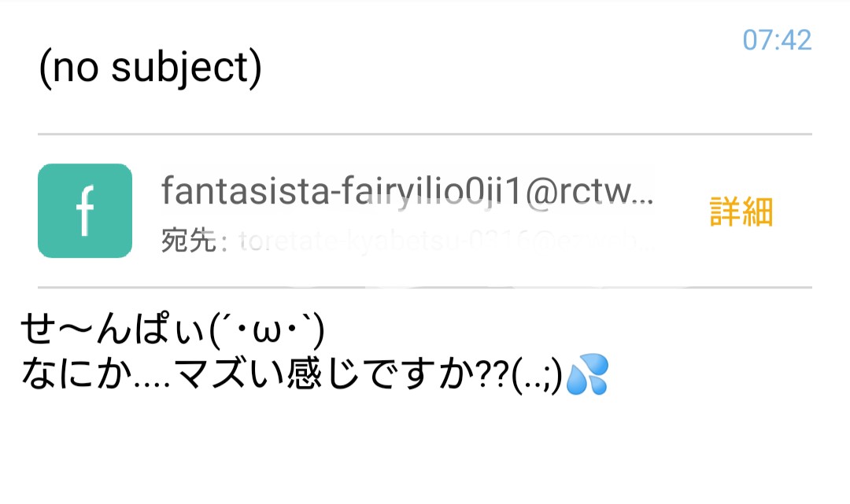Click the 感じ kanji in second line
Viewport: 850px width, 504px height.
[323, 374]
